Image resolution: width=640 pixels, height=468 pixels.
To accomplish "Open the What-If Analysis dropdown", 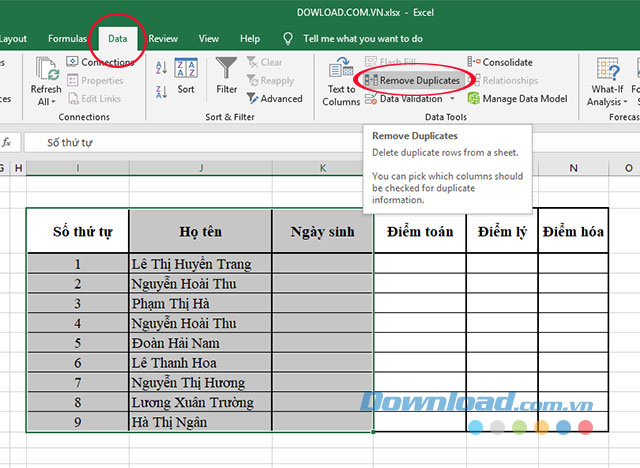I will [x=607, y=101].
